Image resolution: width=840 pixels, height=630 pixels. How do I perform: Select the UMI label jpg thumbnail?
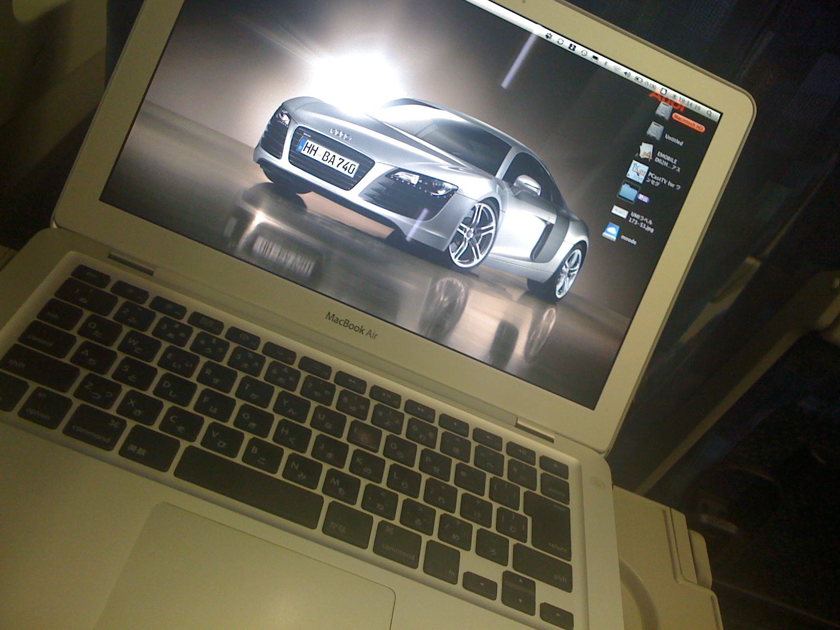pyautogui.click(x=620, y=212)
